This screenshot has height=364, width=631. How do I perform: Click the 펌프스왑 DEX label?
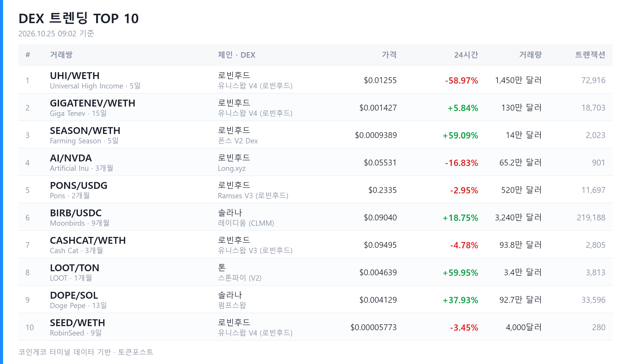pos(232,305)
